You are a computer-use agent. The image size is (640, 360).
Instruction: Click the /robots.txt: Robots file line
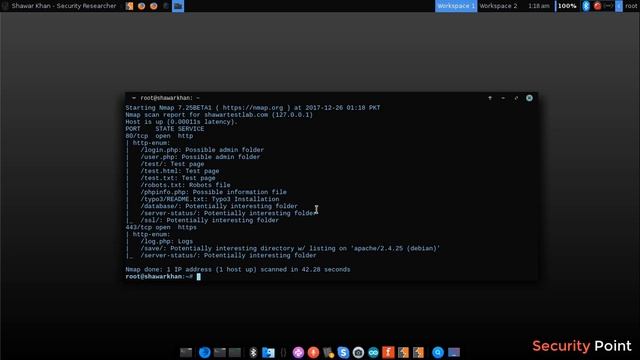click(185, 185)
